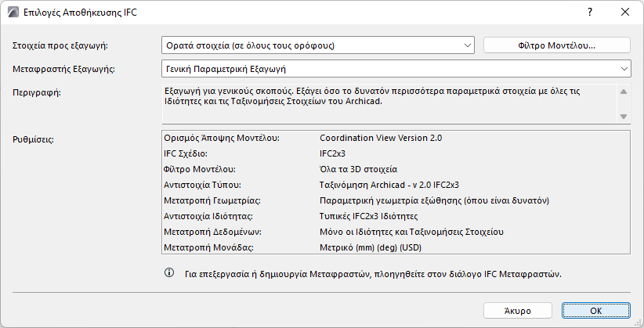644x328 pixels.
Task: Click the question mark help button
Action: (590, 13)
